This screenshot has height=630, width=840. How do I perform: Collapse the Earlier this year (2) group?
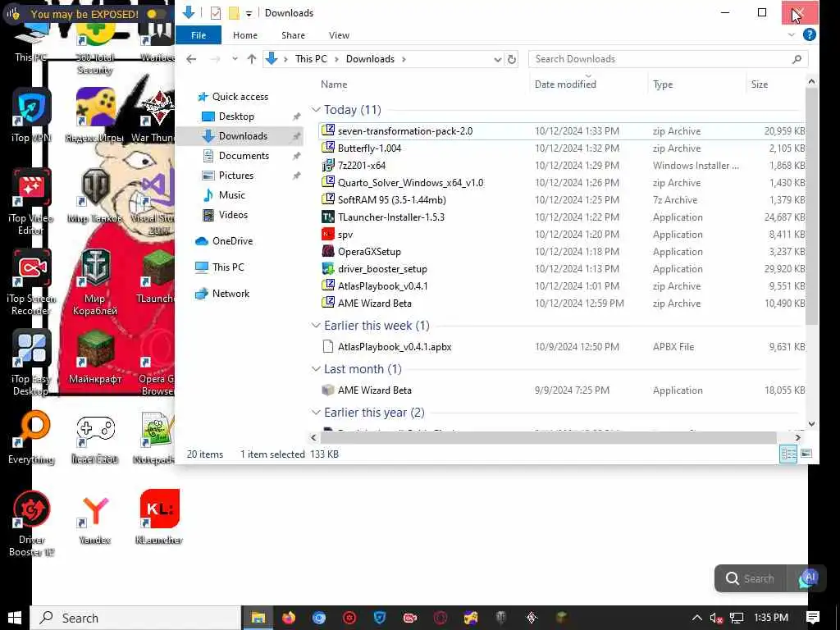pyautogui.click(x=316, y=413)
